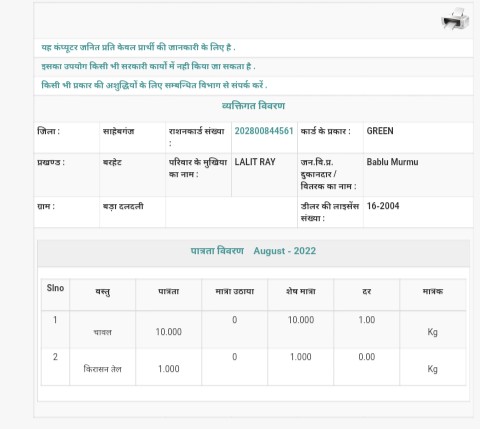The height and width of the screenshot is (429, 480).
Task: Click the वस्तु column header
Action: pos(103,292)
